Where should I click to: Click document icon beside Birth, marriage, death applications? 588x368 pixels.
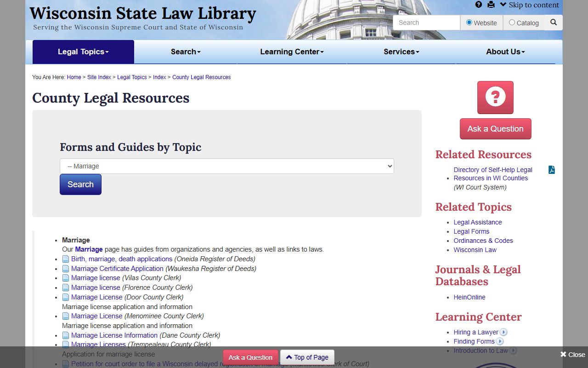tap(66, 259)
